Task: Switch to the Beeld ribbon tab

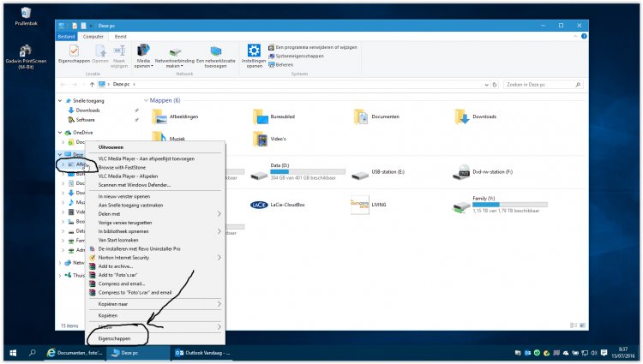Action: tap(121, 36)
